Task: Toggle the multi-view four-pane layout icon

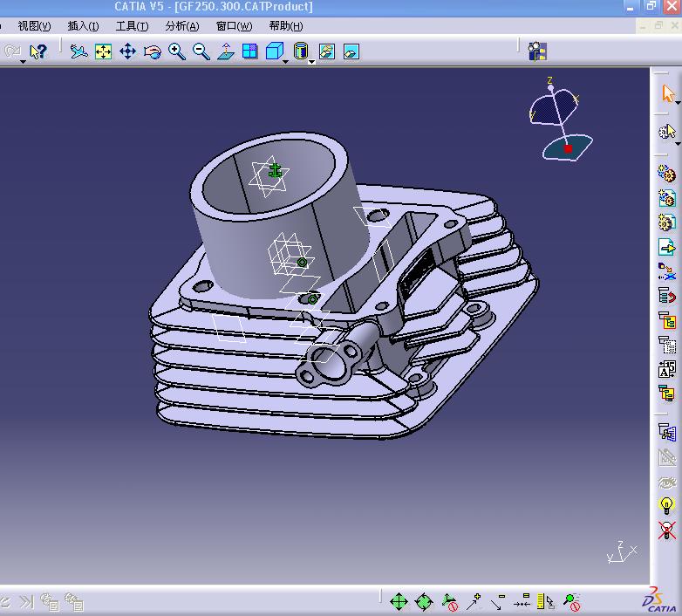Action: 250,51
